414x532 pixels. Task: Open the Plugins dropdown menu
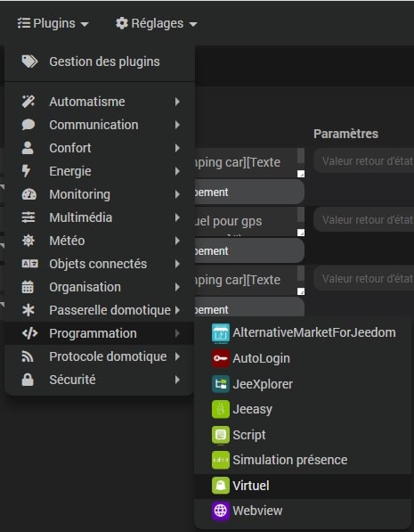click(53, 23)
